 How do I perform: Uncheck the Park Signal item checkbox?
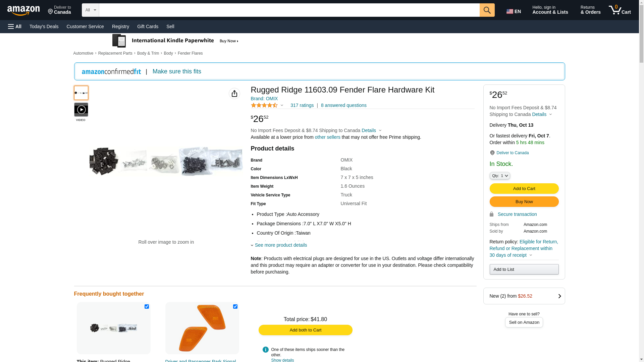click(235, 306)
